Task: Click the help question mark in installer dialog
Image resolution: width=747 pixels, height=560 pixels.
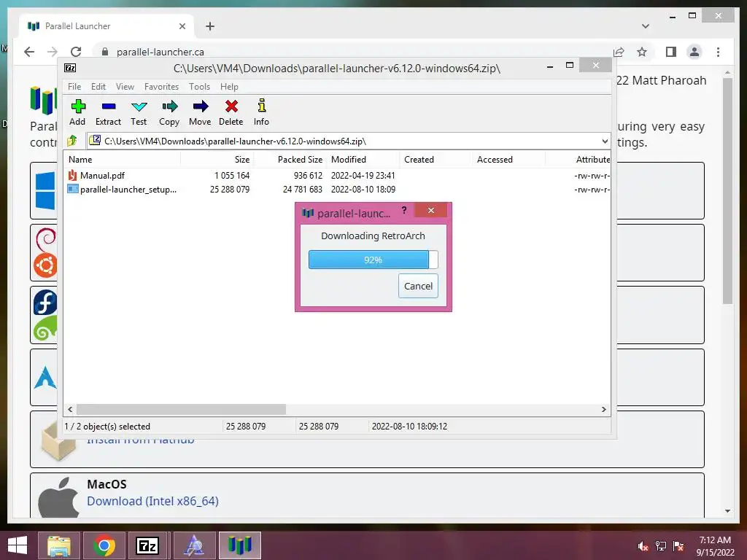Action: [404, 210]
